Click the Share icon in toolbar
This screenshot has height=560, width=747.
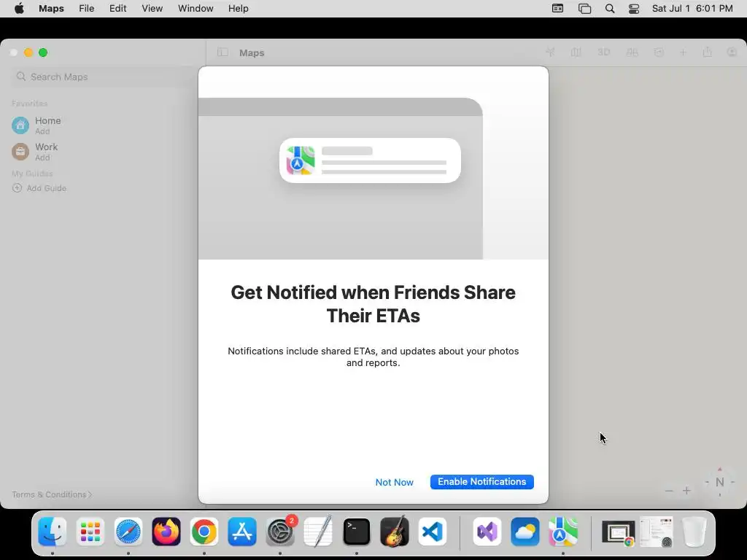click(708, 52)
